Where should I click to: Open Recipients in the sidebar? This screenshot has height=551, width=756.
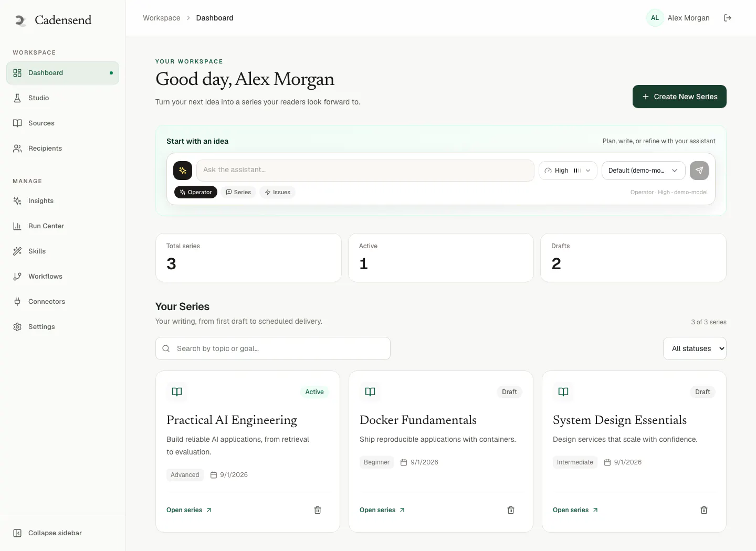(x=62, y=149)
